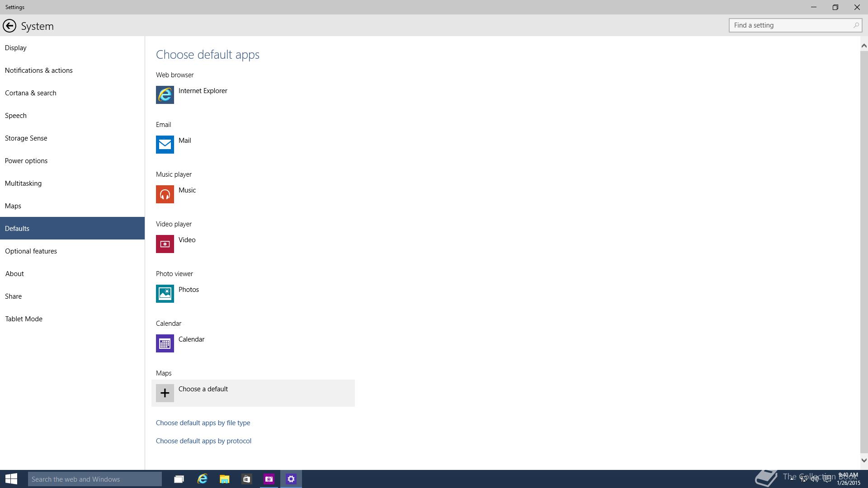
Task: Click the Video player app icon
Action: point(165,244)
